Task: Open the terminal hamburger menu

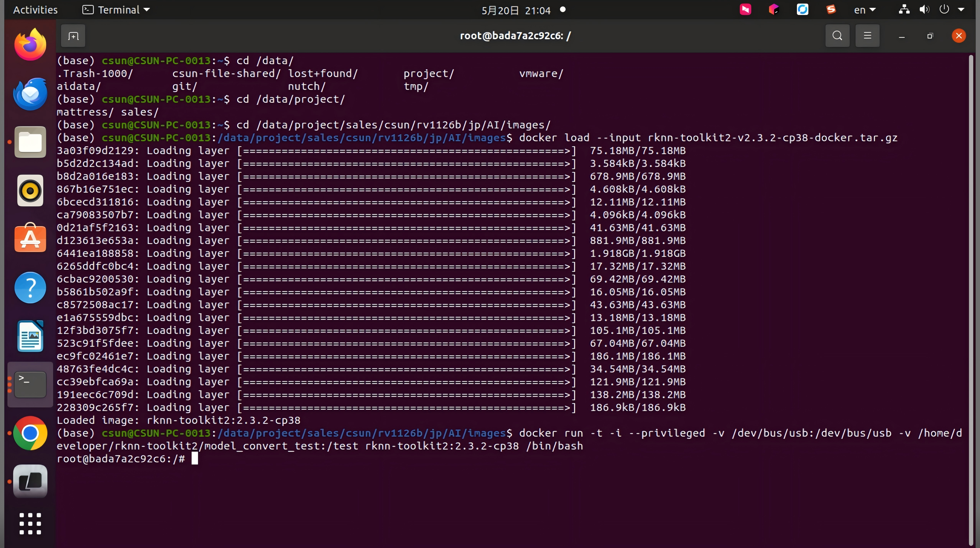Action: (867, 36)
